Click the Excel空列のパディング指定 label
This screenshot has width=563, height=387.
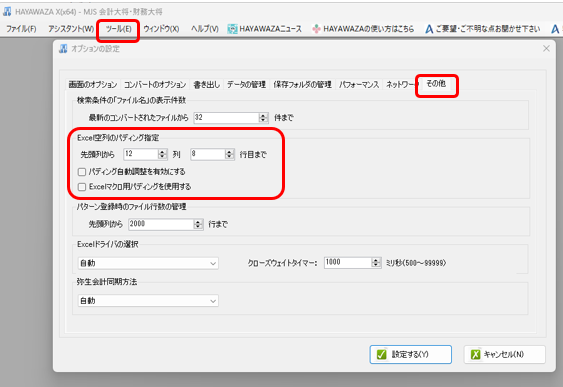click(118, 137)
